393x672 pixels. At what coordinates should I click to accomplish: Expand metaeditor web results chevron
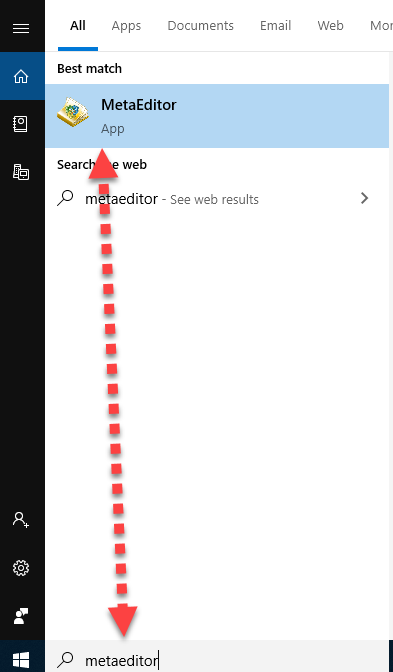click(364, 198)
